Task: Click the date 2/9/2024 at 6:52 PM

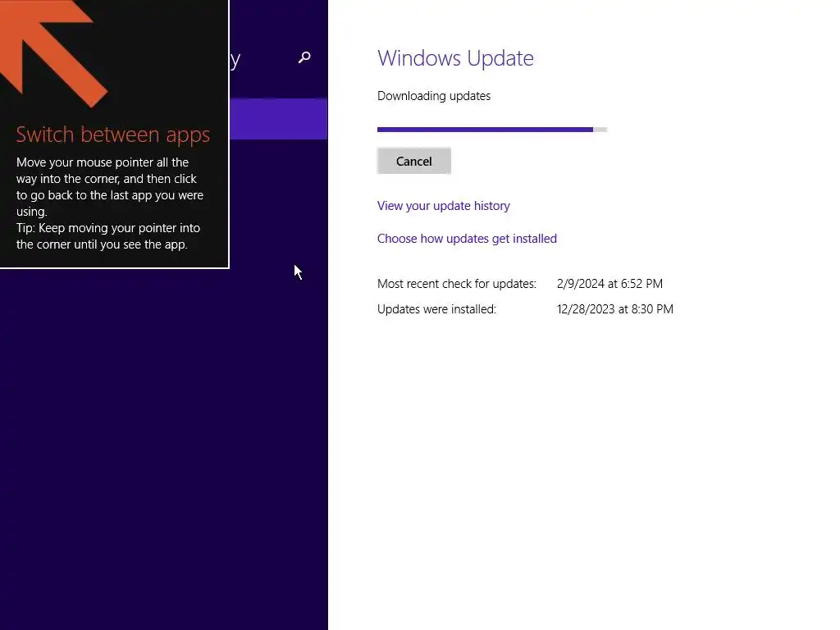Action: pos(609,283)
